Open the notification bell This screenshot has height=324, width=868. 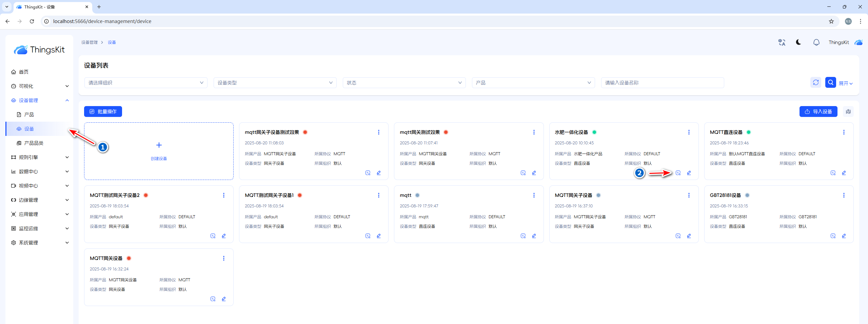coord(816,42)
